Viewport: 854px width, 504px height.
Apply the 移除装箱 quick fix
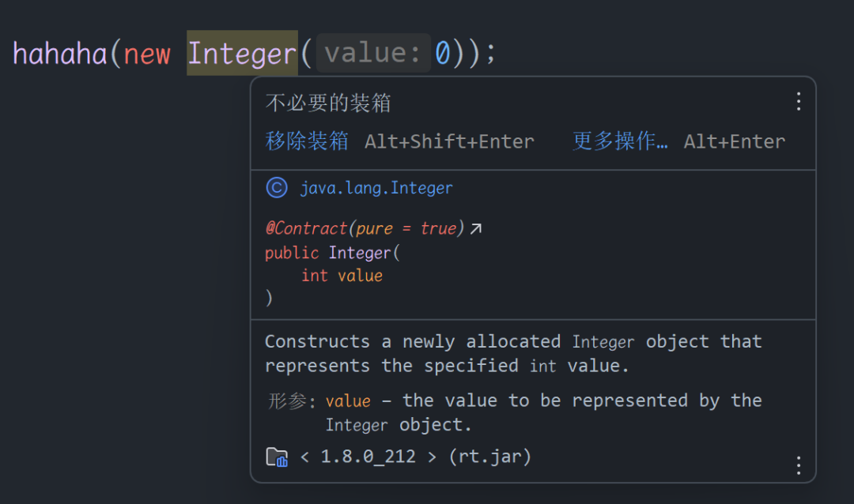click(x=307, y=141)
